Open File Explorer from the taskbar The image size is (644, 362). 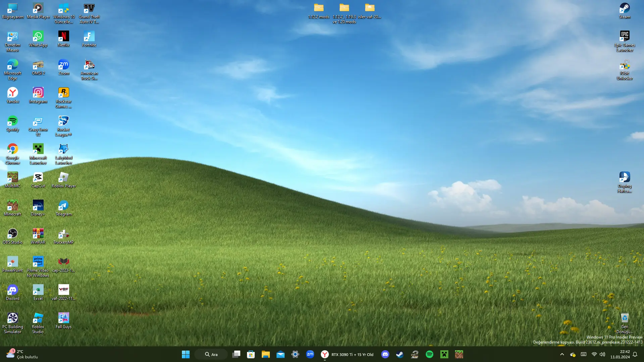266,354
